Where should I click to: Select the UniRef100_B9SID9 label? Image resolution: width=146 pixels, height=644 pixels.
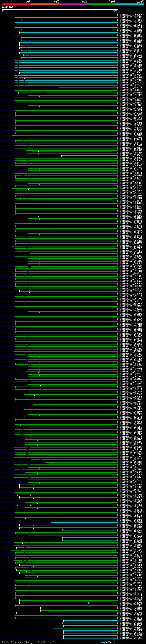(x=131, y=35)
